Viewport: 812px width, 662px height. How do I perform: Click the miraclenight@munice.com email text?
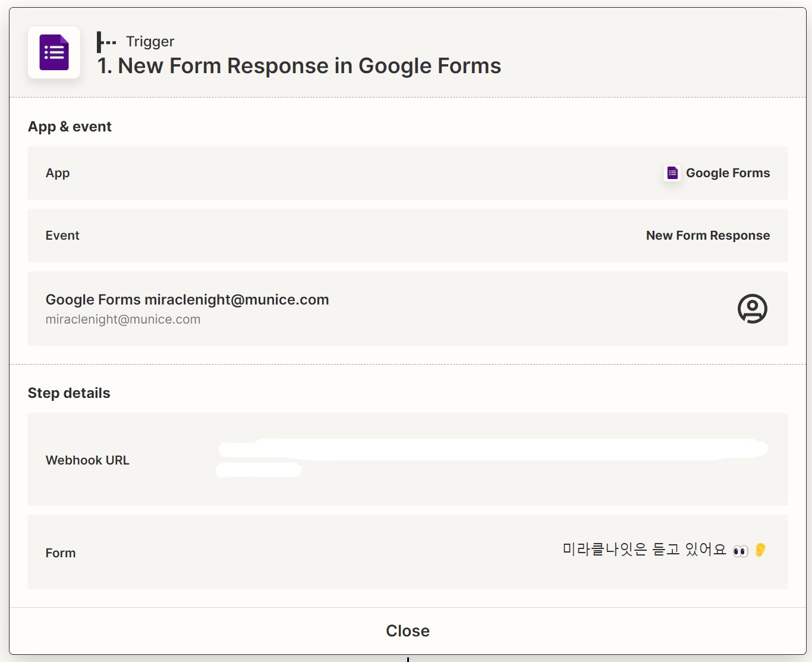(123, 319)
